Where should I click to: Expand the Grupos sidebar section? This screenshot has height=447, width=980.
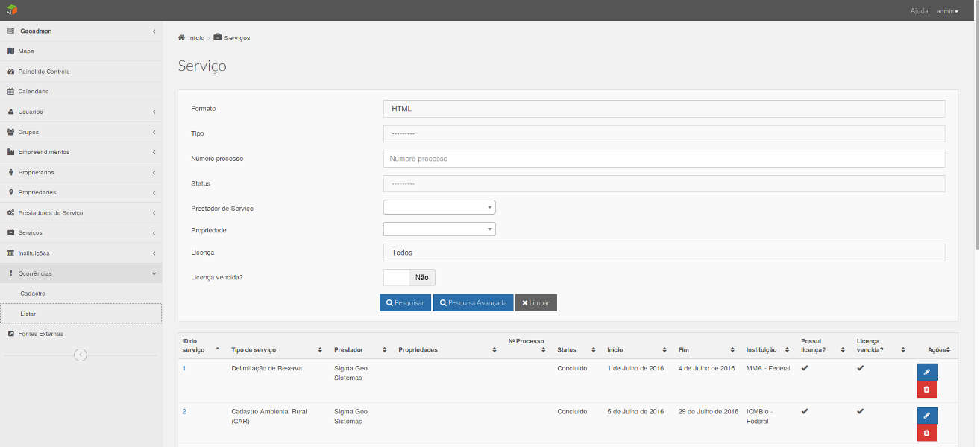coord(81,132)
